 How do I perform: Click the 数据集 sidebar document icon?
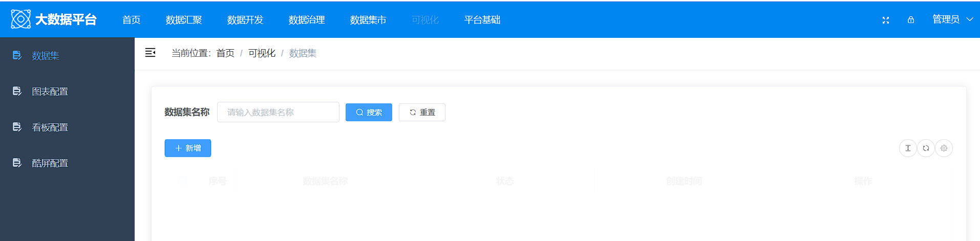point(17,55)
